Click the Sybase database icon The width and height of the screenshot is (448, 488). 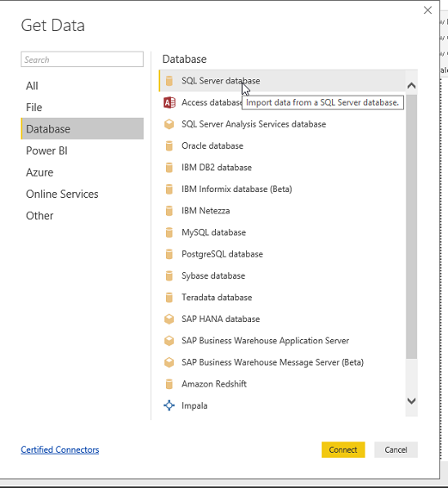(169, 275)
